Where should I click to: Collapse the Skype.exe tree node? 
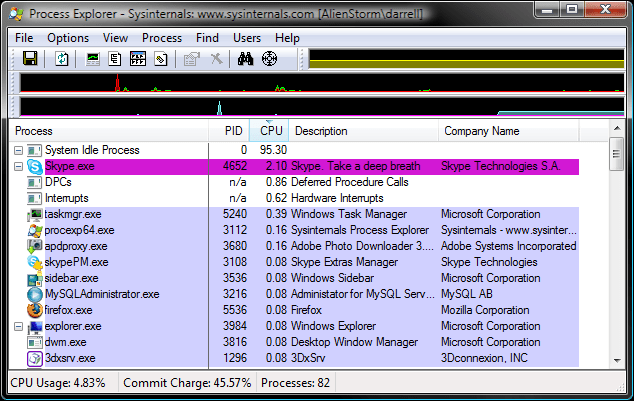tap(19, 166)
